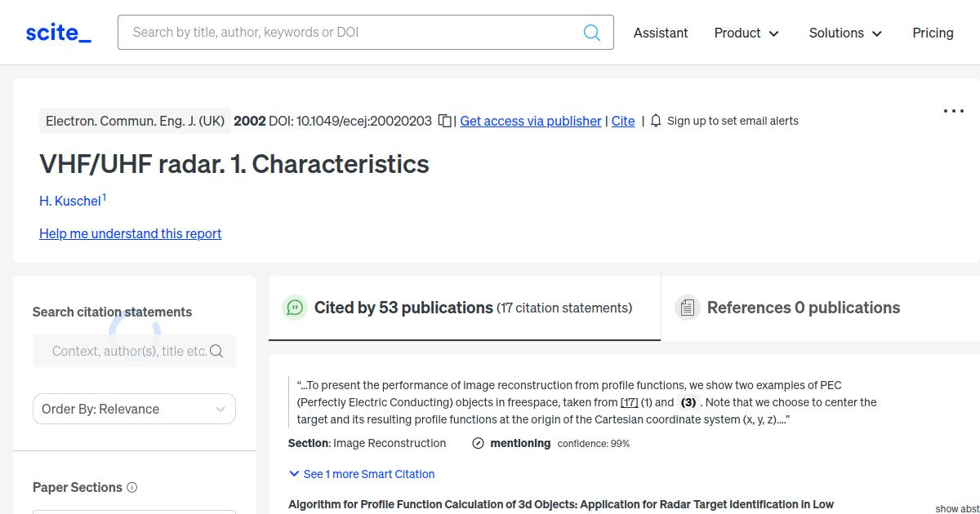Click the Paper Sections info icon
Image resolution: width=980 pixels, height=514 pixels.
(x=132, y=487)
